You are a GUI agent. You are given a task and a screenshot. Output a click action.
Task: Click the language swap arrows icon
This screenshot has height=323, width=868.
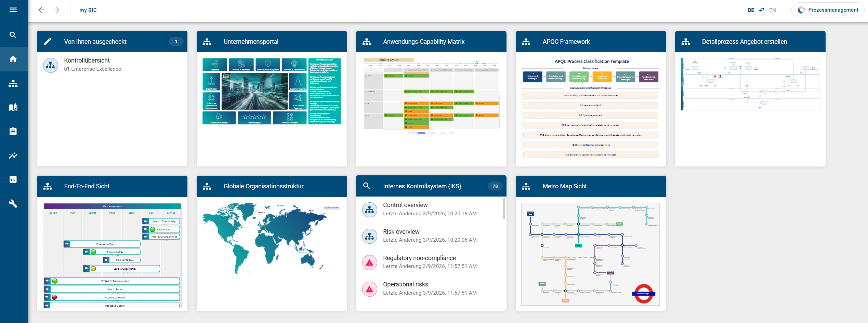tap(762, 10)
